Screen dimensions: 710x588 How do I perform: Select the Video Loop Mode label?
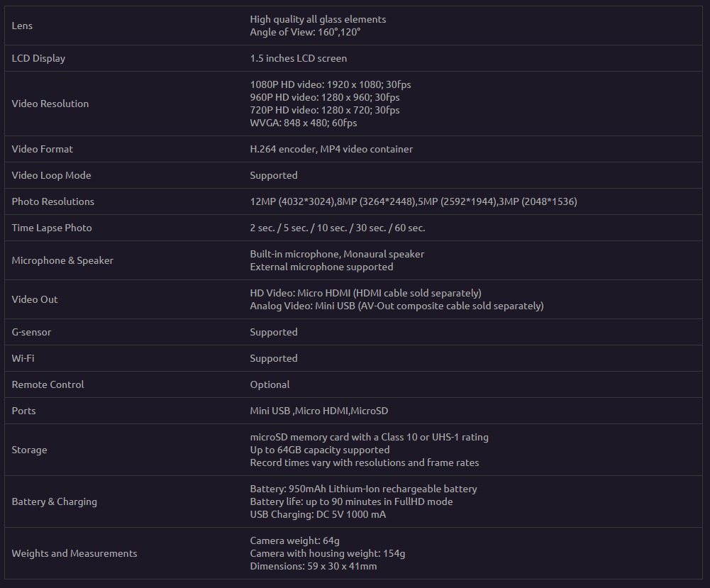(51, 175)
